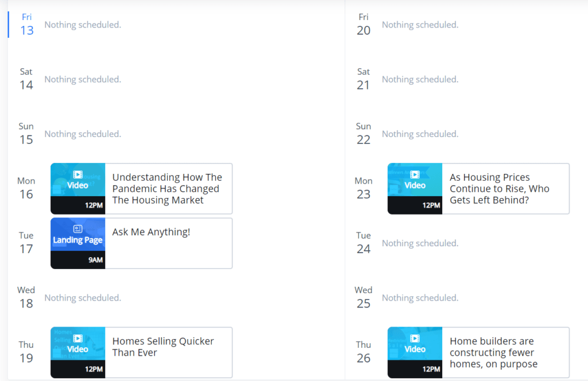Click 12PM time label on Monday 23
Screen dimensions: 588x381
coord(431,205)
